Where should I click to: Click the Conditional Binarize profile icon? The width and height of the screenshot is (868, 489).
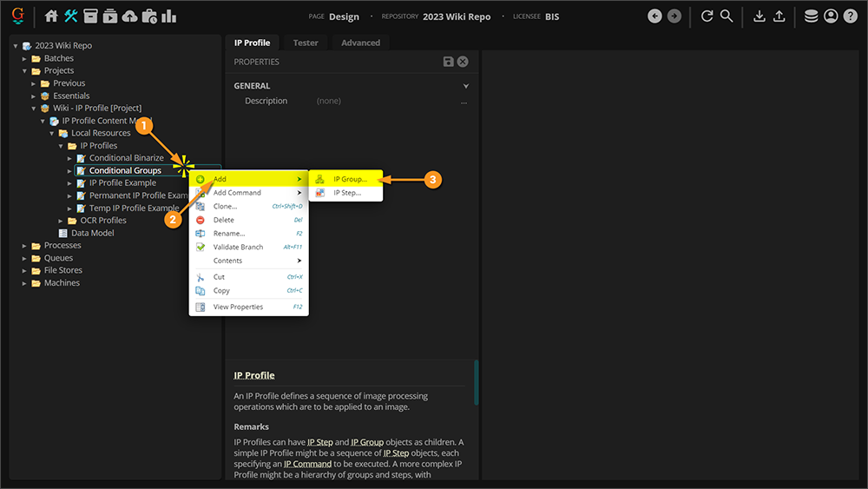[81, 158]
